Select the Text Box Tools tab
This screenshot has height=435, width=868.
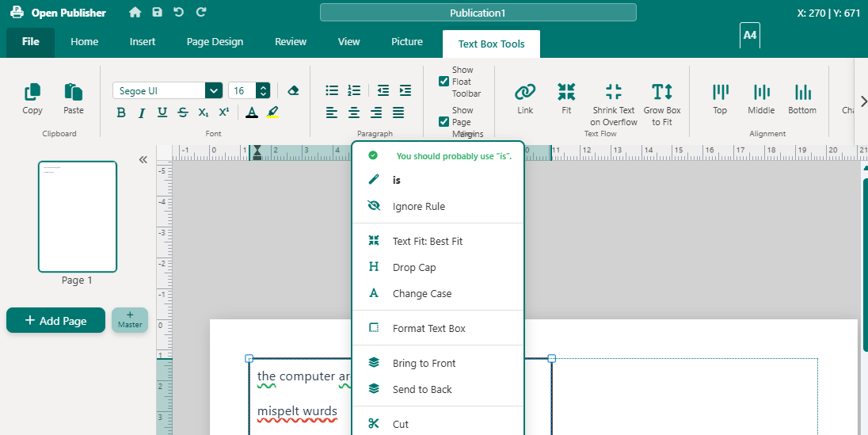click(x=492, y=44)
